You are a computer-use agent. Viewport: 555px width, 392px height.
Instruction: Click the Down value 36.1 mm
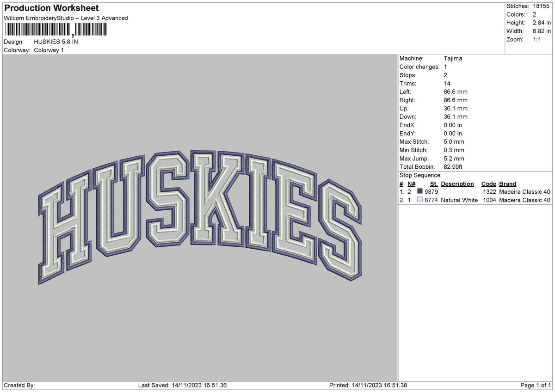(456, 116)
